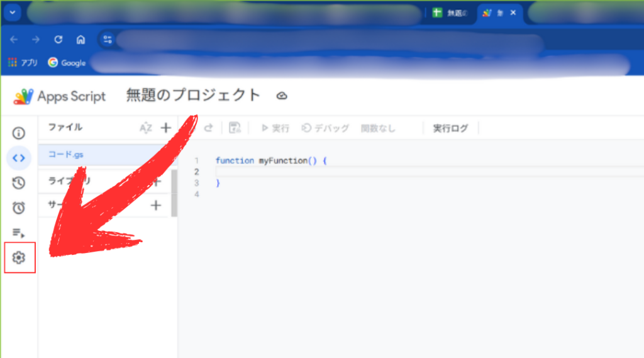This screenshot has width=644, height=358.
Task: Click the 無題のプロジェクト project title
Action: click(x=193, y=96)
